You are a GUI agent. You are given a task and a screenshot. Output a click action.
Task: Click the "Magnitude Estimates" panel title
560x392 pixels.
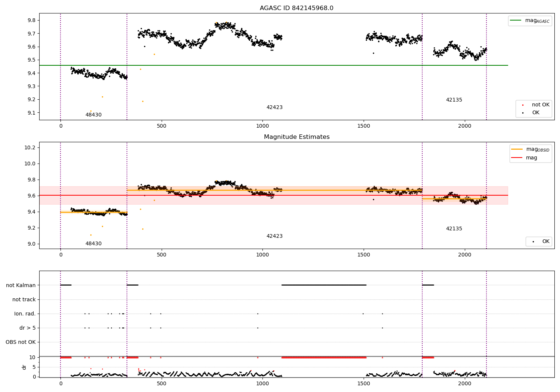pyautogui.click(x=296, y=137)
